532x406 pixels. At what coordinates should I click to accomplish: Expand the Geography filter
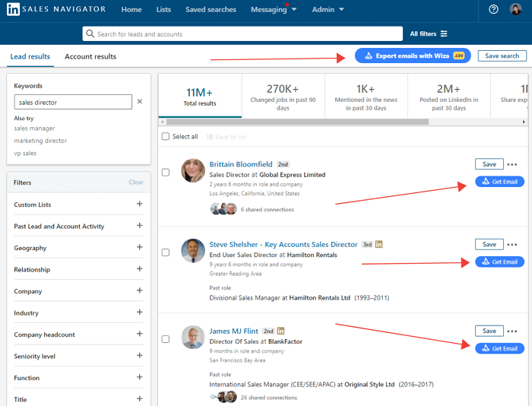[x=139, y=248]
